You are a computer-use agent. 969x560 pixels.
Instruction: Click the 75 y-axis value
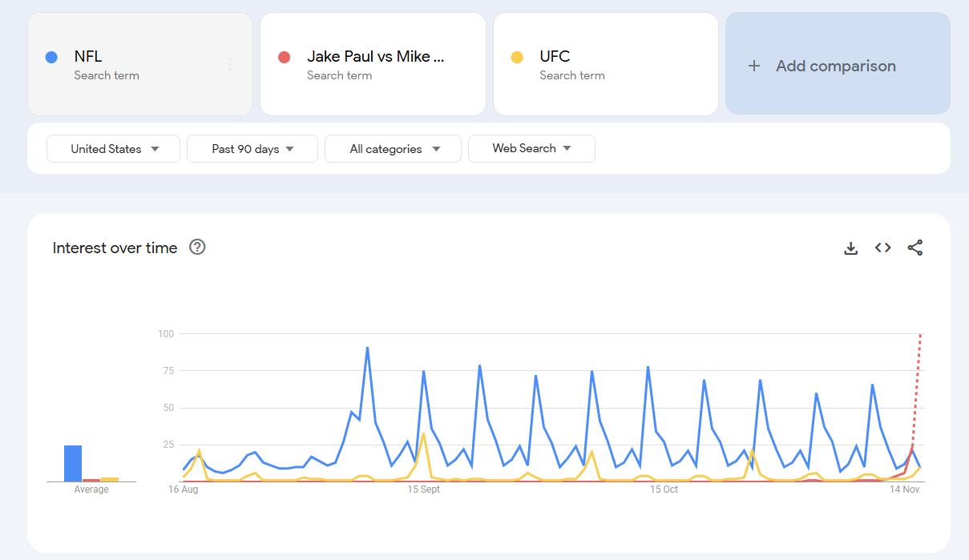(168, 370)
